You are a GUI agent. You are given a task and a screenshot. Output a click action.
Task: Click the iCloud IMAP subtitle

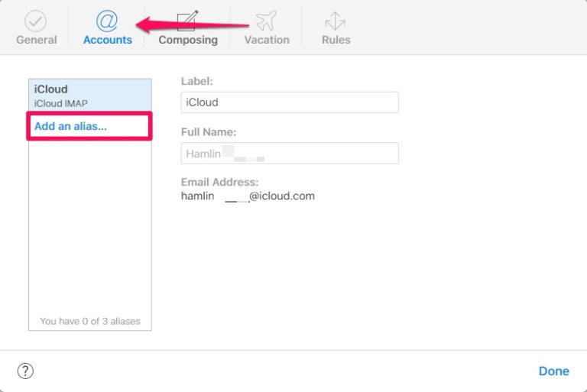pos(61,103)
